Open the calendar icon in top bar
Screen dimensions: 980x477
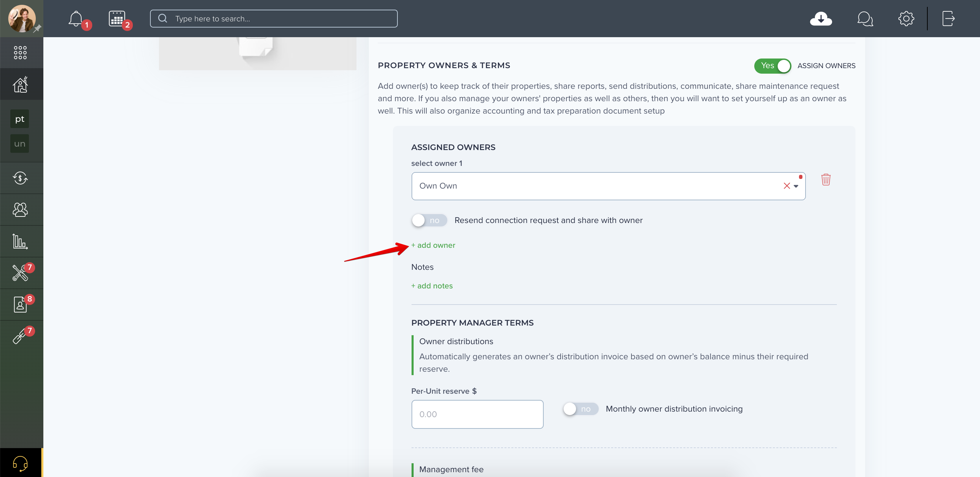click(x=117, y=19)
